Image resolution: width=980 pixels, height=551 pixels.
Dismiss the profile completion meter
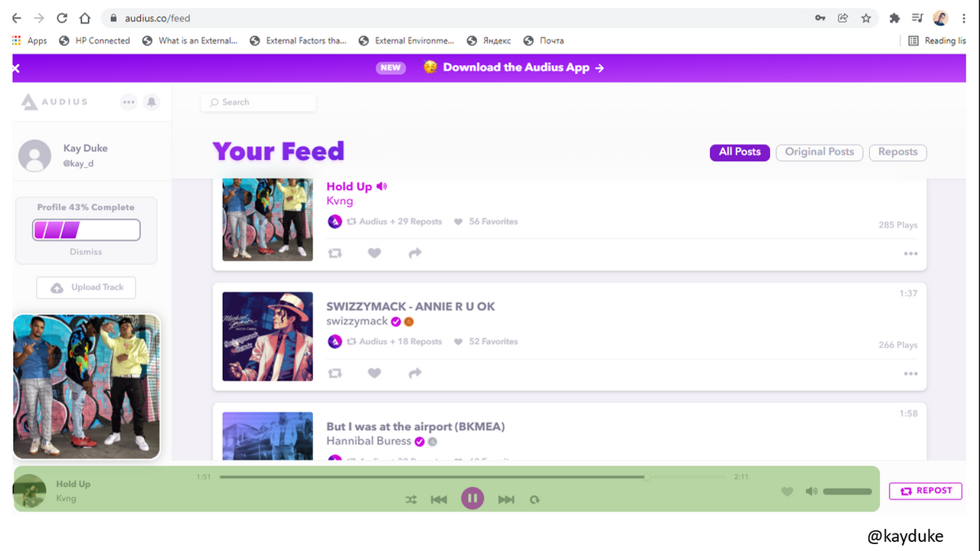tap(86, 252)
